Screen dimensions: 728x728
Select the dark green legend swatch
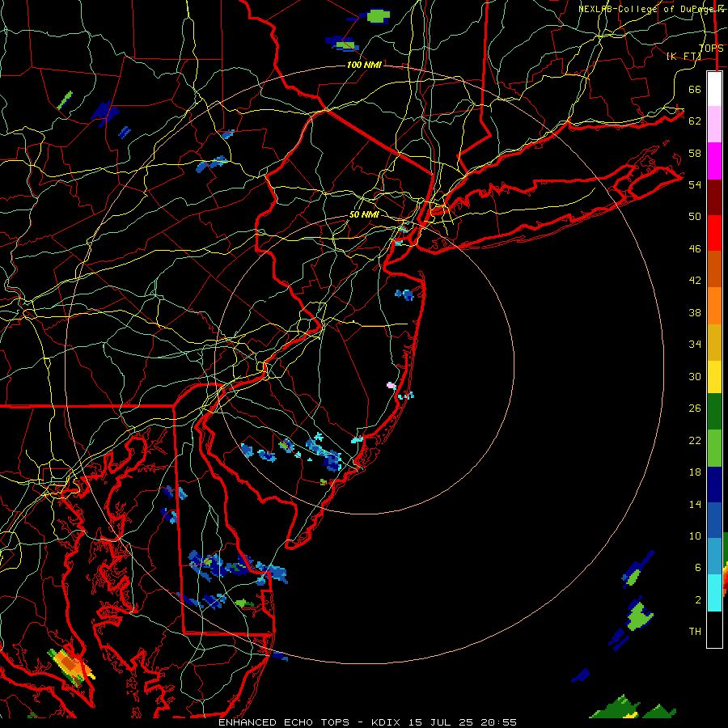click(714, 412)
